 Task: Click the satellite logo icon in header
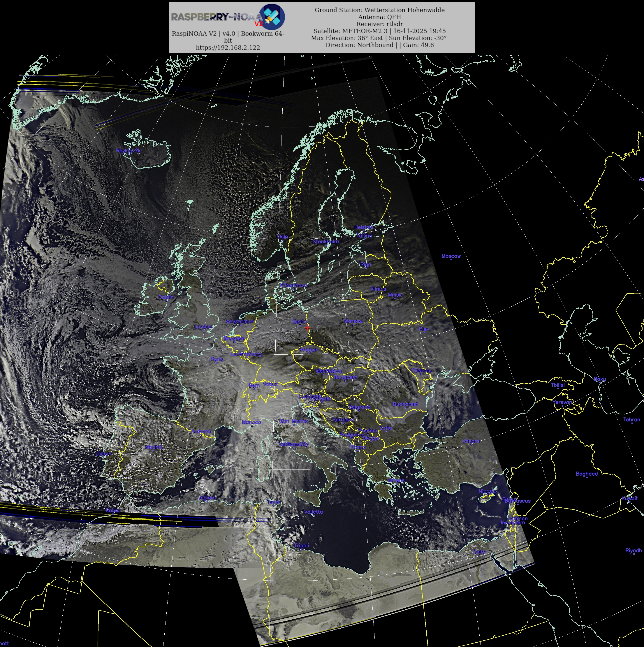[x=272, y=16]
